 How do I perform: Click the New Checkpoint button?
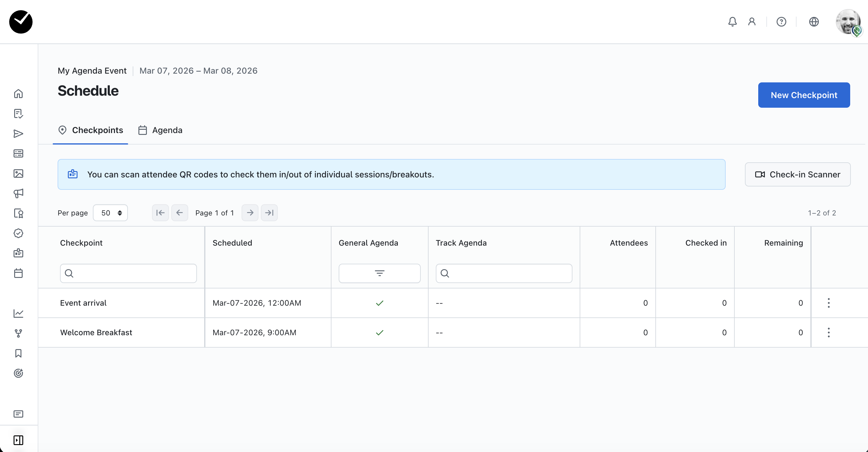(x=804, y=95)
